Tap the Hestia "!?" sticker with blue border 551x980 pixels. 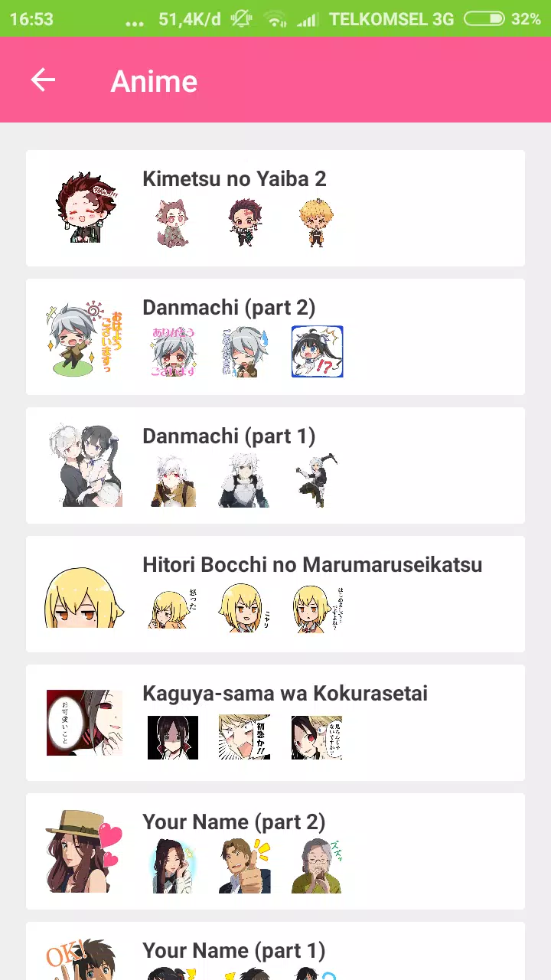(x=317, y=351)
